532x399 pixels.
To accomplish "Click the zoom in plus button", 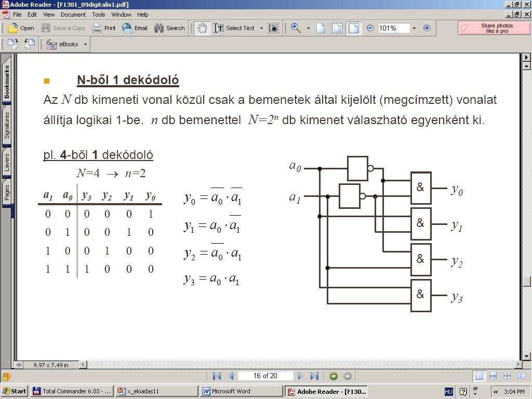I will (427, 28).
